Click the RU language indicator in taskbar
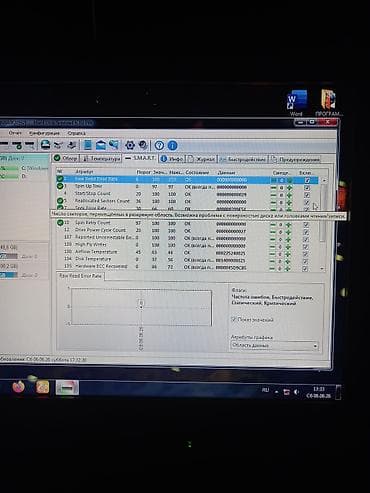The width and height of the screenshot is (370, 493). point(265,390)
